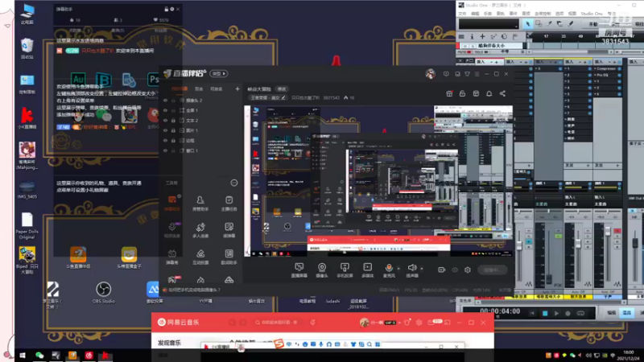Click the add track plus icon in Studio One
The image size is (644, 362).
coord(482,36)
